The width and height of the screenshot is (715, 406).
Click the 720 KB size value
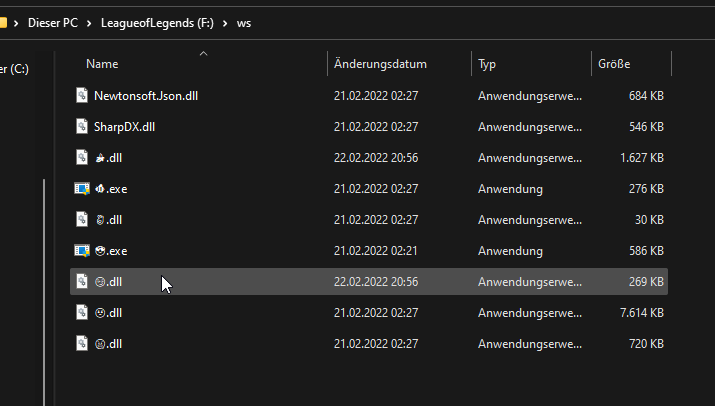click(x=646, y=344)
